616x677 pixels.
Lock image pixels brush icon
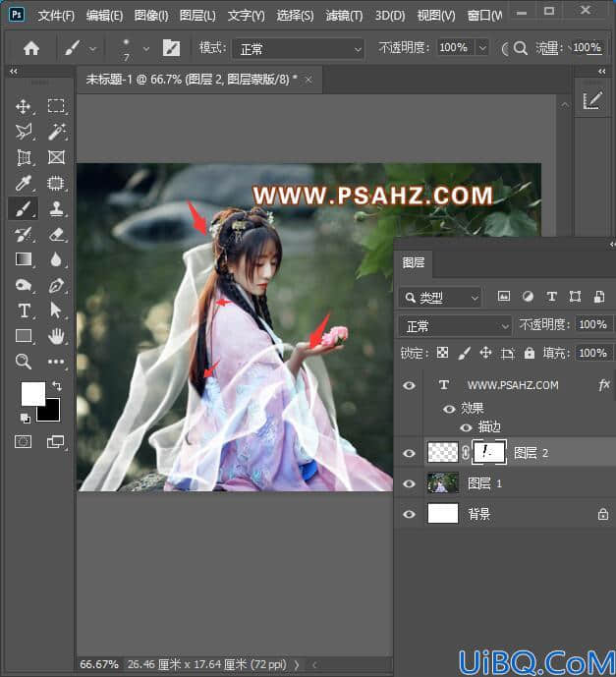click(464, 353)
